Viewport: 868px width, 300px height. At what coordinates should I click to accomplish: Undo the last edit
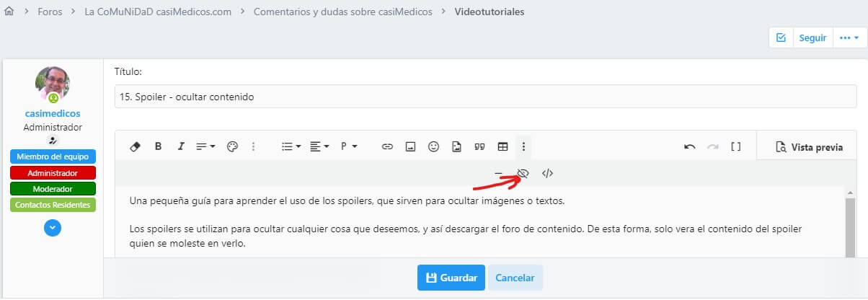(689, 146)
